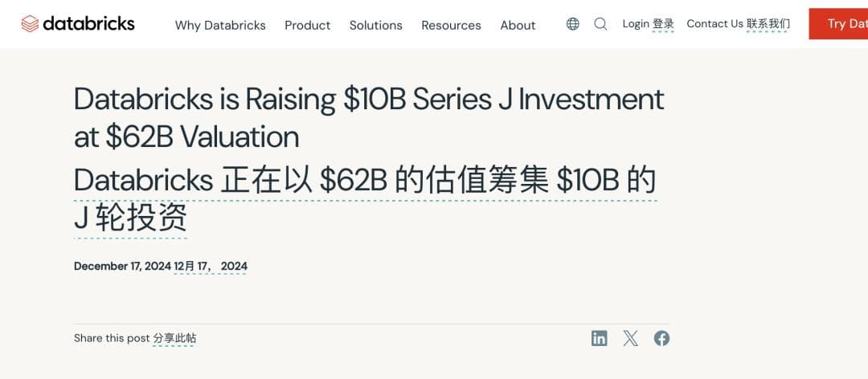
Task: Click the December 17, 2024 date
Action: coord(122,266)
